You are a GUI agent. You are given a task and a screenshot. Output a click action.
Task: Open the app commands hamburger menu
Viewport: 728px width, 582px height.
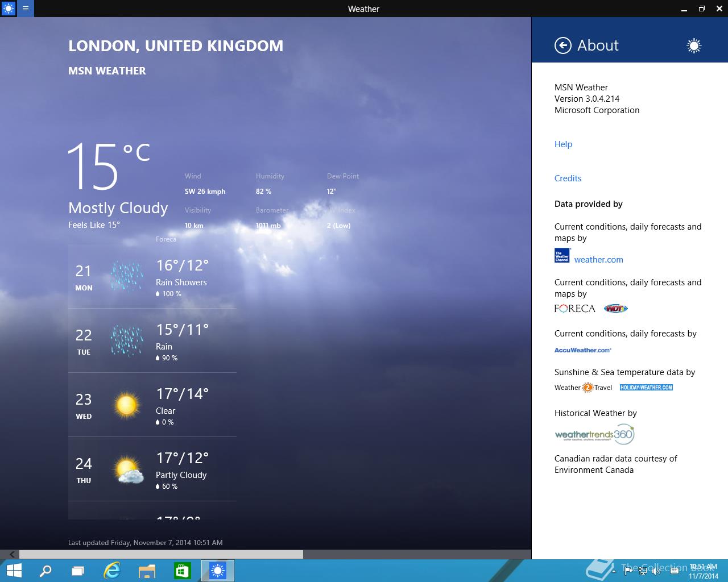(x=26, y=9)
